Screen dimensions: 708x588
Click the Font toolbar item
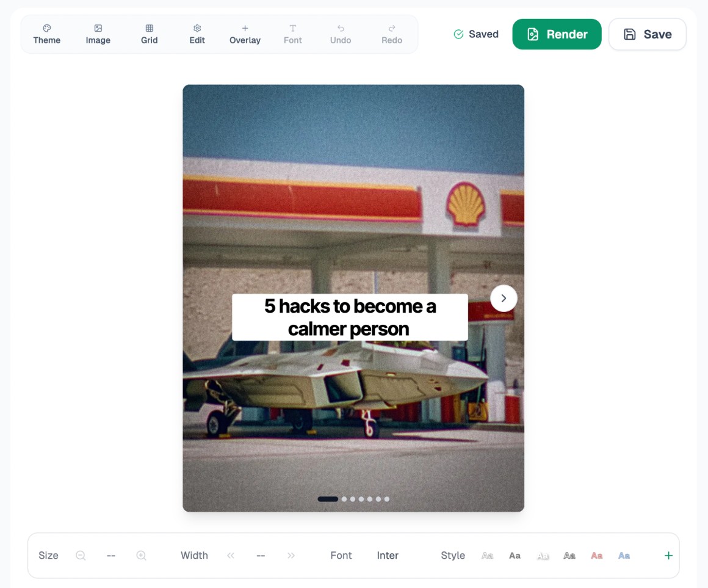click(x=292, y=34)
